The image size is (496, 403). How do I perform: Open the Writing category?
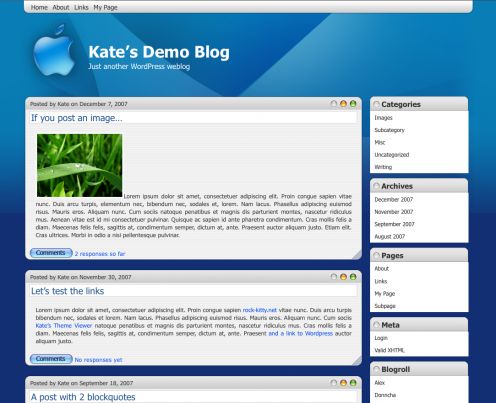(x=383, y=167)
